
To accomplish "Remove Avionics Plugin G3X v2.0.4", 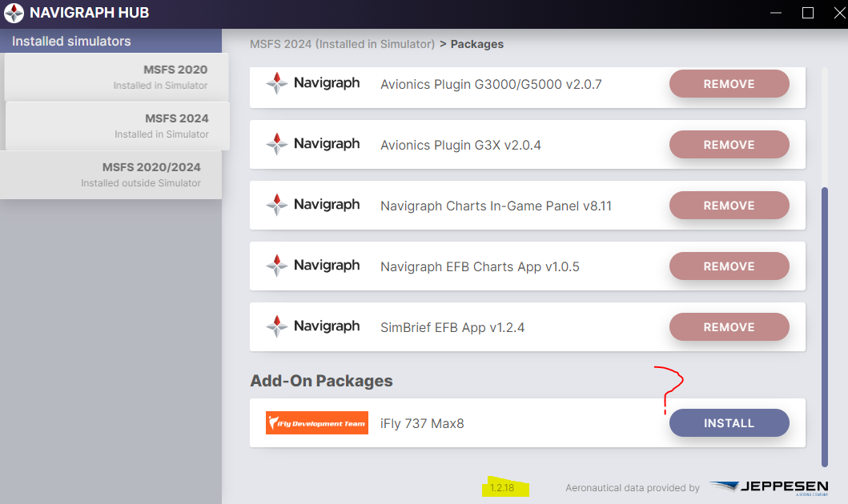I will click(729, 144).
